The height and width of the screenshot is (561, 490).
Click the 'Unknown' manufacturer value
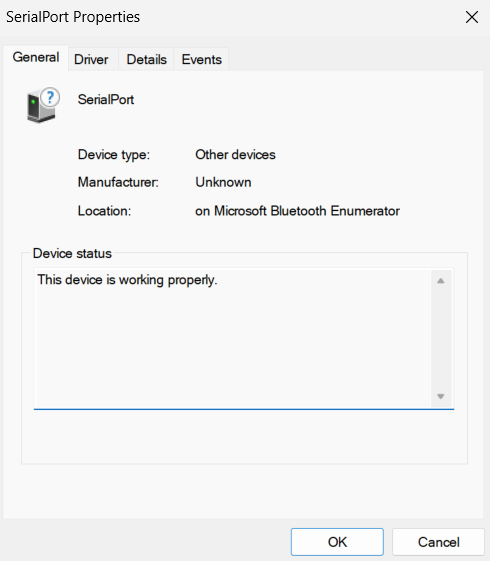click(223, 182)
